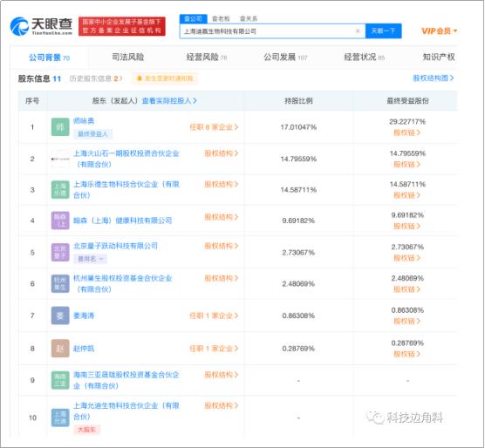Switch to the 公司发展 tab

pyautogui.click(x=285, y=58)
